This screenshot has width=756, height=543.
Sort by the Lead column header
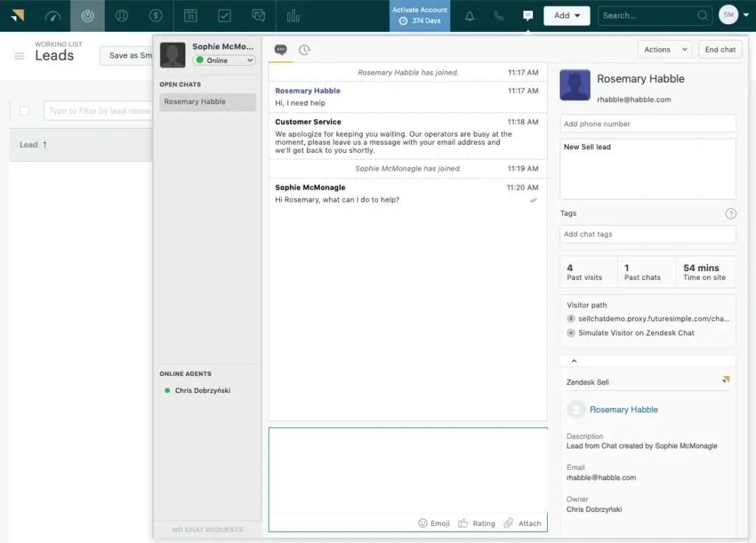(x=33, y=144)
